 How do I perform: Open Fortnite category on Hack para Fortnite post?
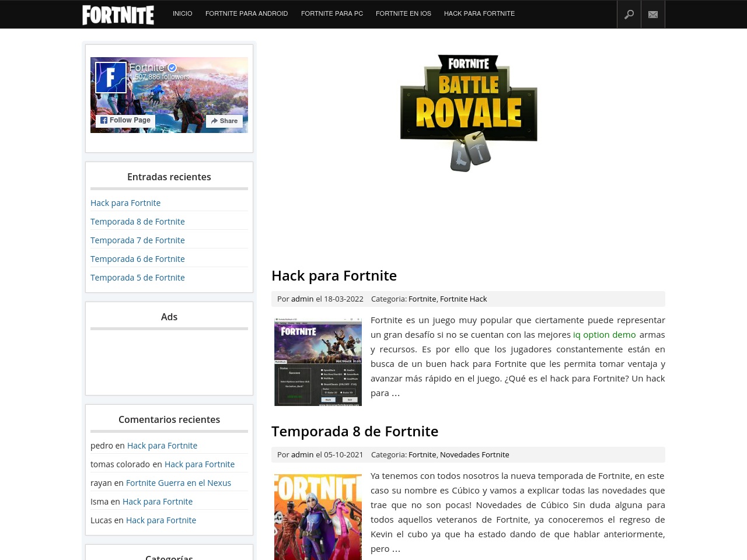[422, 299]
